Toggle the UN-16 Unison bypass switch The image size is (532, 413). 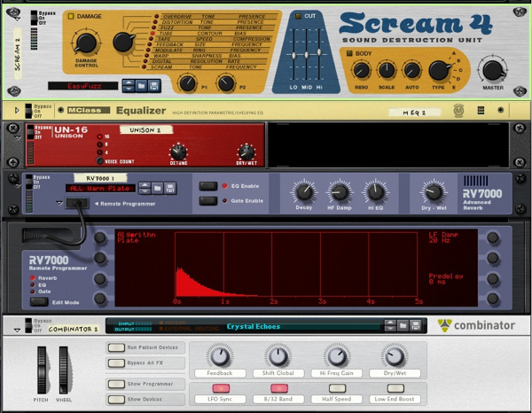tap(31, 132)
